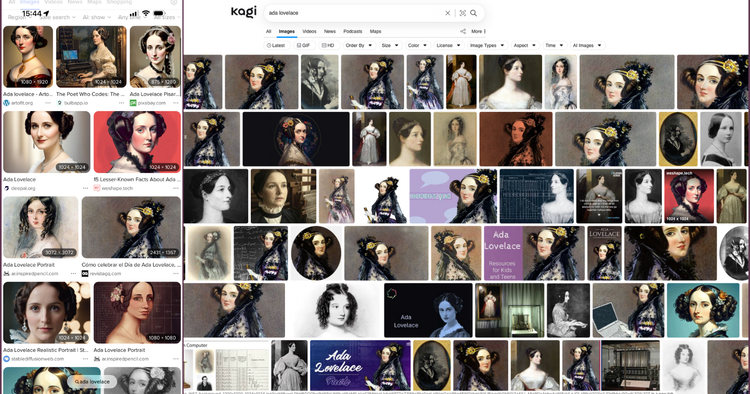Go to Kagi home via the logo
The image size is (750, 394).
(243, 11)
